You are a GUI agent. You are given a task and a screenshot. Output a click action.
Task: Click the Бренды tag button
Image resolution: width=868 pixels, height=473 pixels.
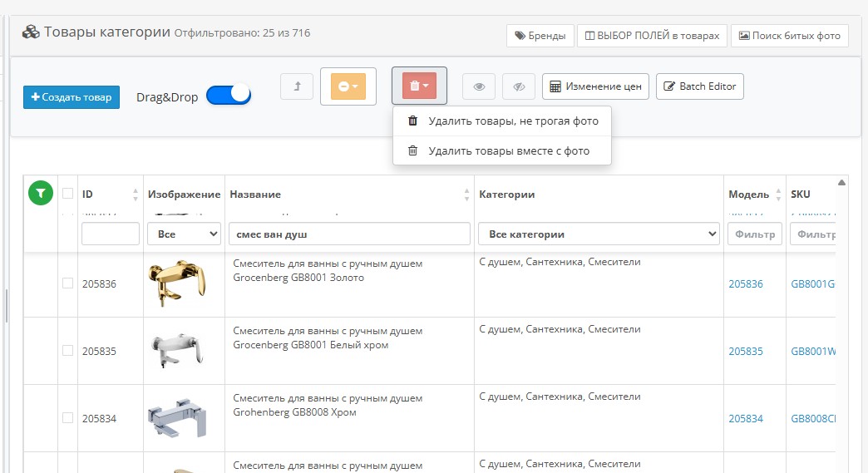(540, 36)
